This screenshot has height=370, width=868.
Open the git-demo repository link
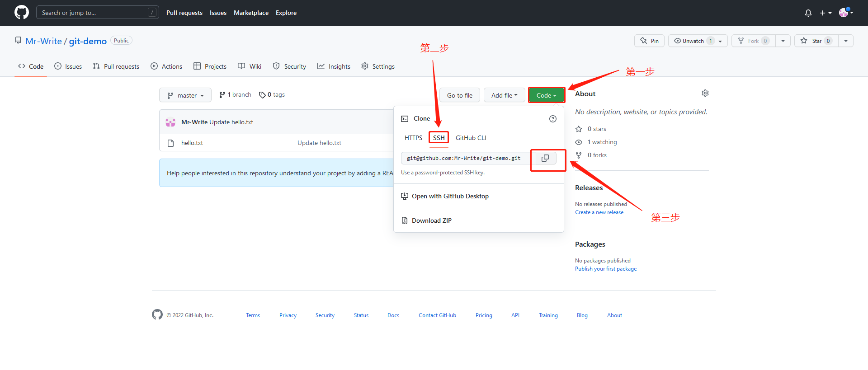click(88, 41)
